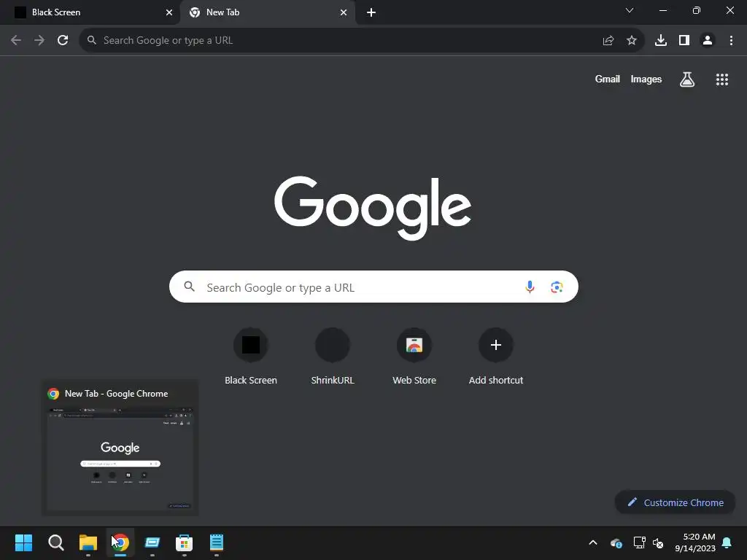Share this page from the address bar
This screenshot has height=560, width=747.
click(608, 41)
